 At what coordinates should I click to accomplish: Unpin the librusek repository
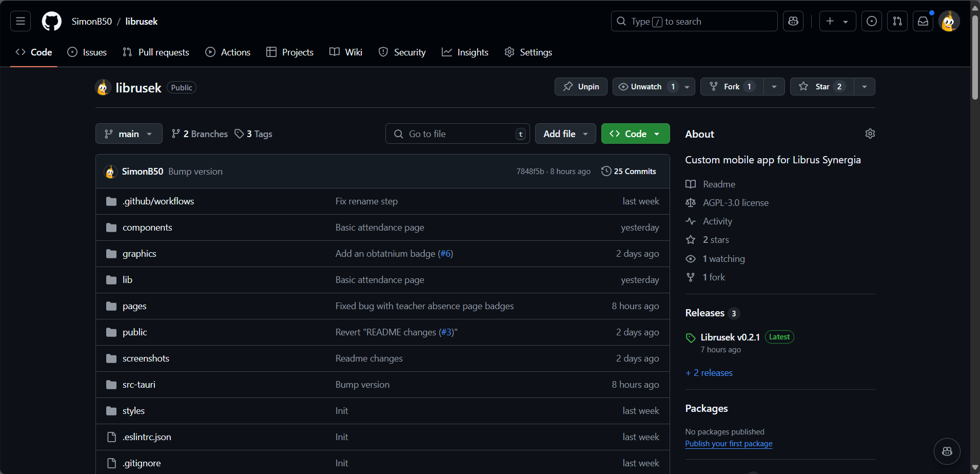[581, 86]
